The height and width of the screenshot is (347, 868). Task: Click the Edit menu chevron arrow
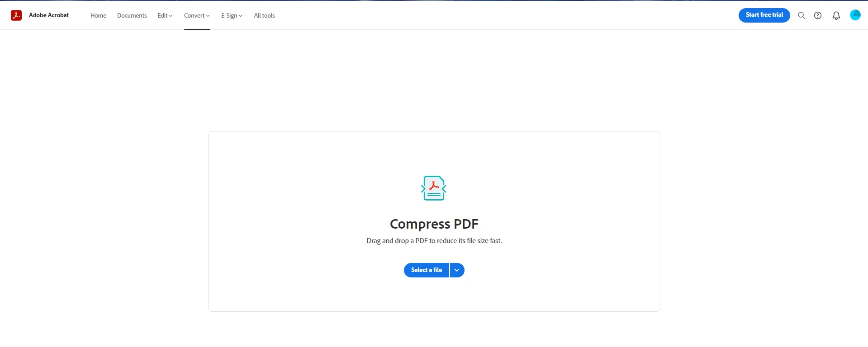point(171,16)
